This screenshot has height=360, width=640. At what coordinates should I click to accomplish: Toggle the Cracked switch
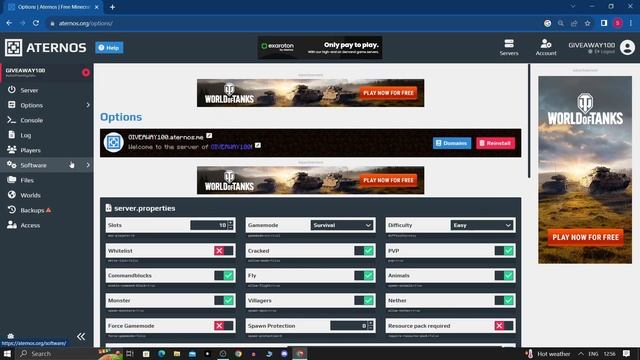click(x=364, y=251)
